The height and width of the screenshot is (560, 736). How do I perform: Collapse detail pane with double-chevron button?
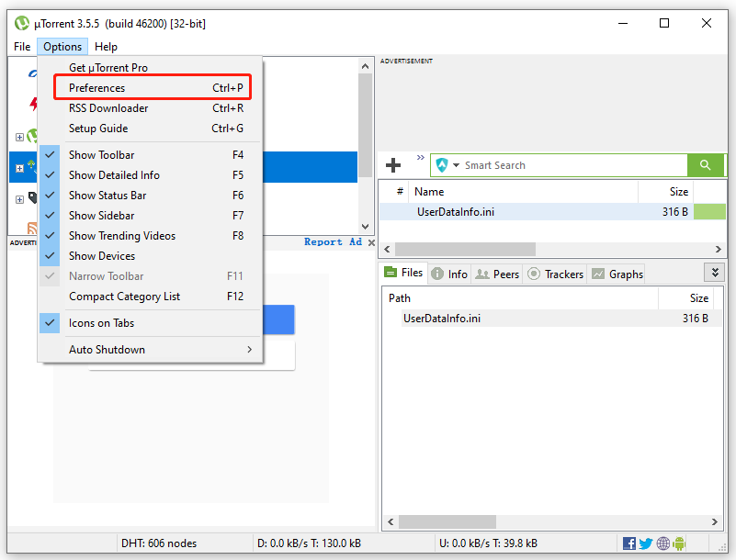(713, 273)
